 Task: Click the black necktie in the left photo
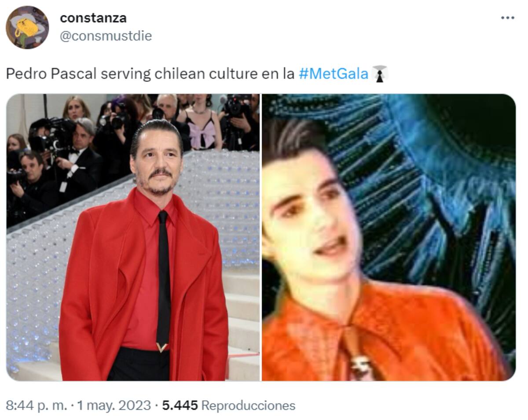point(163,277)
